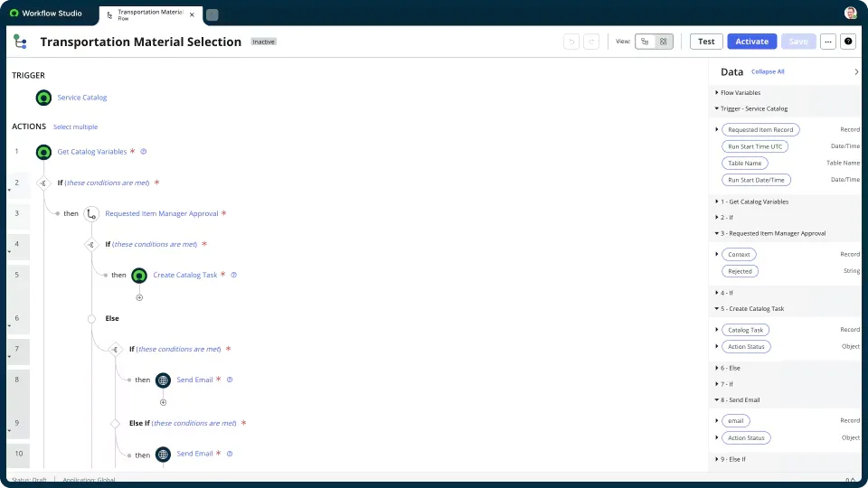Collapse step 4 using its row arrow
The width and height of the screenshot is (868, 488).
click(9, 252)
